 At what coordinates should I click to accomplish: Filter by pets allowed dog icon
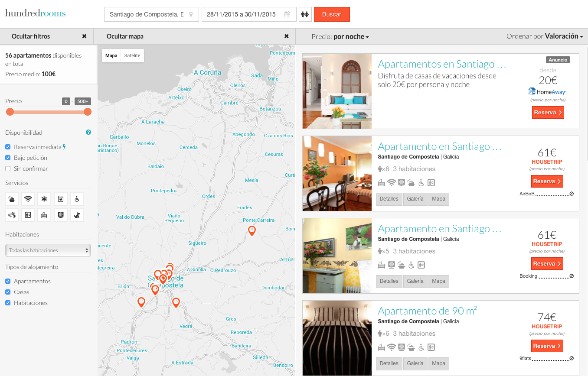77,214
